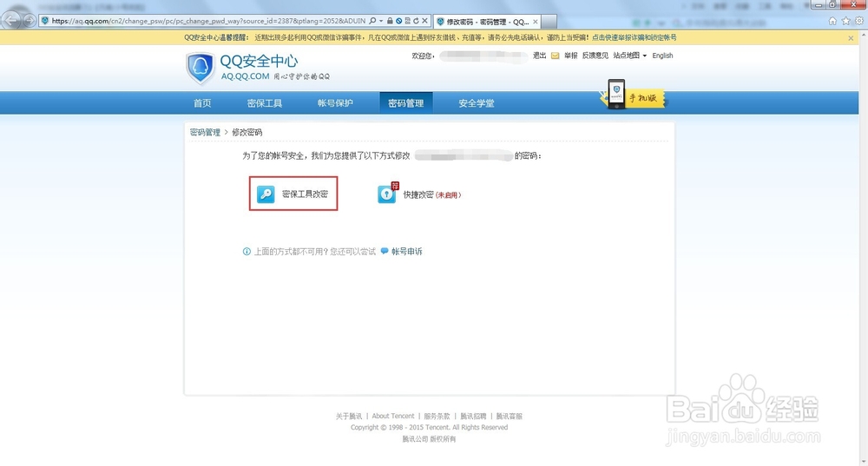This screenshot has width=868, height=466.
Task: Open favorites star icon
Action: click(845, 21)
